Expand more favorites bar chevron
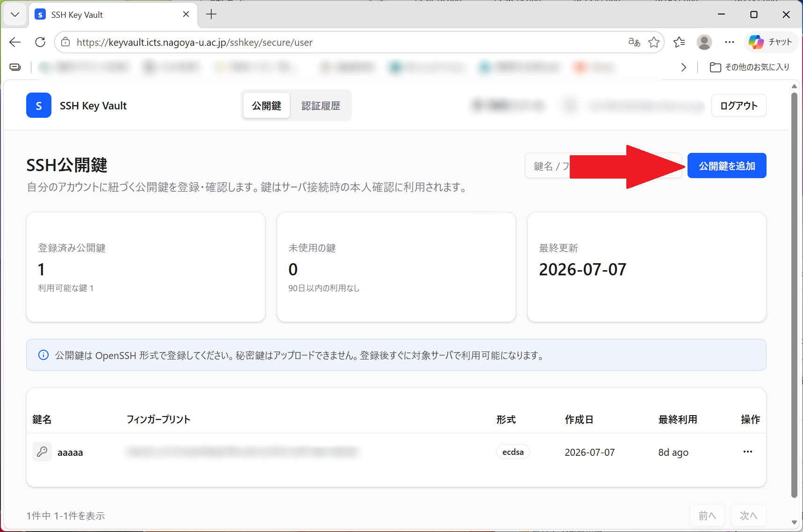 [684, 67]
